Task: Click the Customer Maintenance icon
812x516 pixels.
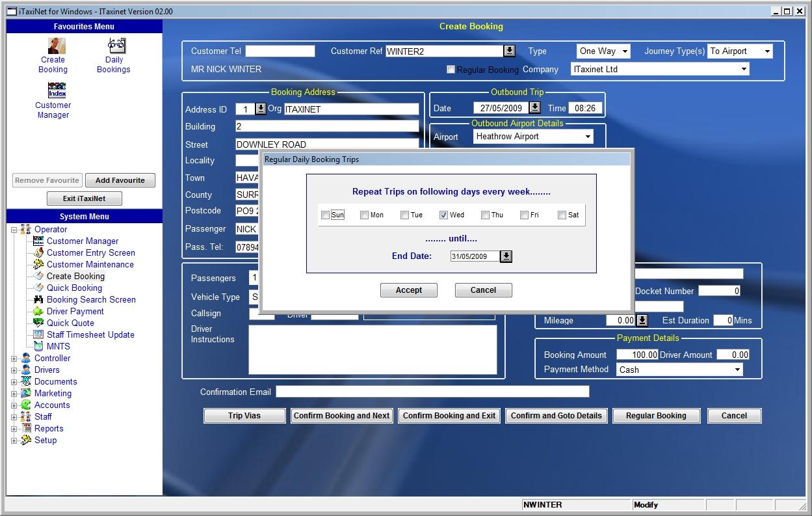Action: click(x=38, y=264)
